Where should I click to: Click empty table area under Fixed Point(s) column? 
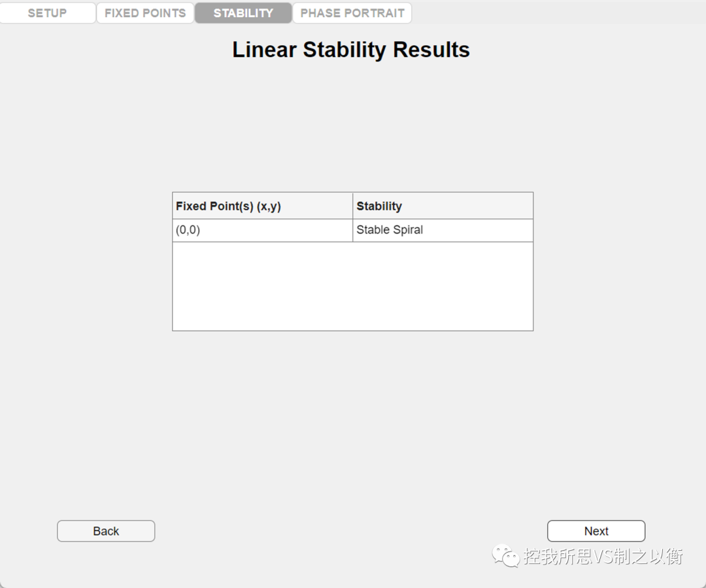[262, 286]
